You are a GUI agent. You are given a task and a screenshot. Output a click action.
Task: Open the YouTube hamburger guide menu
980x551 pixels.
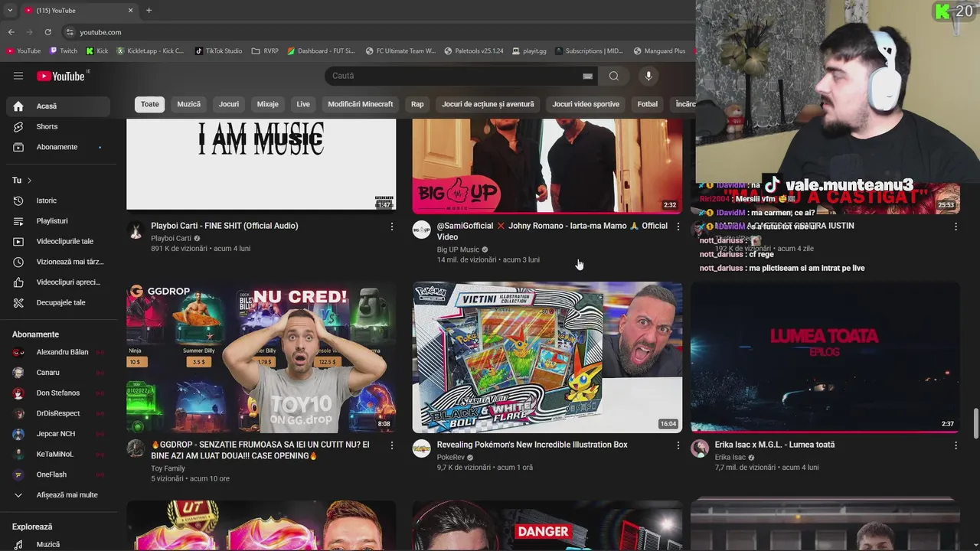tap(18, 76)
